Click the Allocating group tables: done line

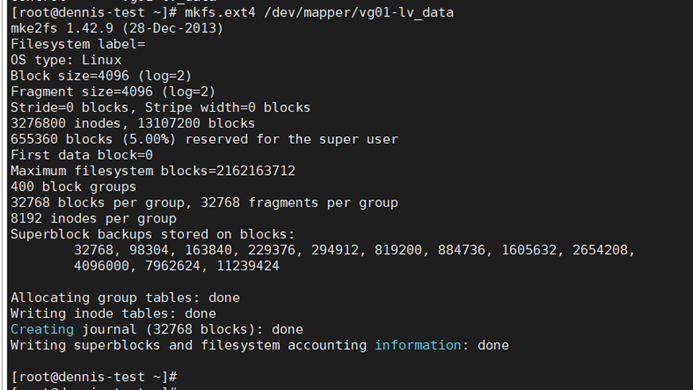click(125, 298)
